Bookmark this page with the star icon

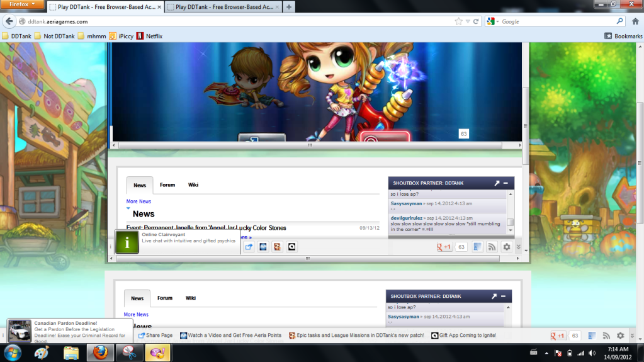click(x=458, y=21)
